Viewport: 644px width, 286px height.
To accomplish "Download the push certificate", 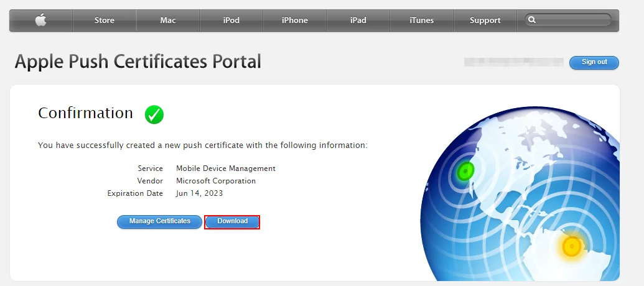I will click(232, 221).
